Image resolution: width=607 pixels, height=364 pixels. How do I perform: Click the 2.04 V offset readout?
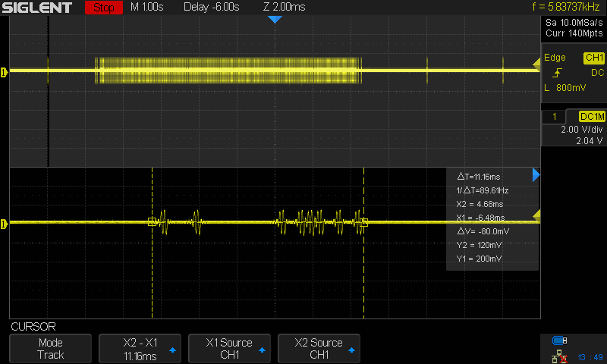click(x=590, y=141)
